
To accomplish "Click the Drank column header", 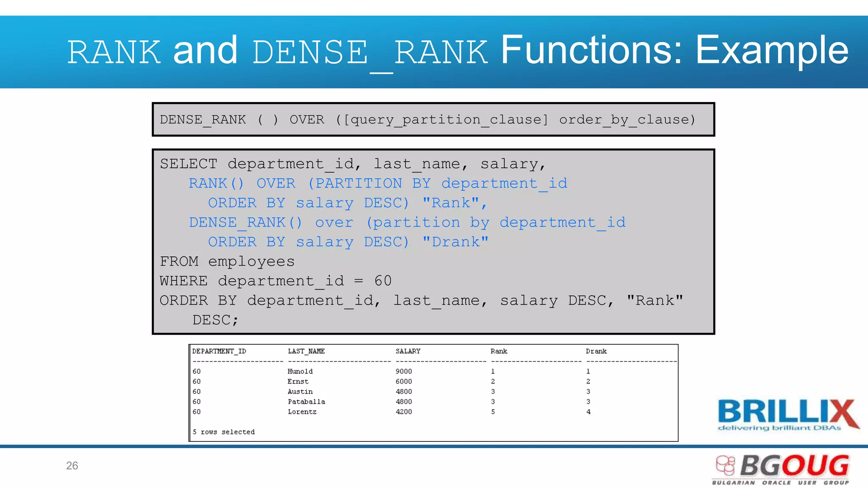I will [x=596, y=351].
